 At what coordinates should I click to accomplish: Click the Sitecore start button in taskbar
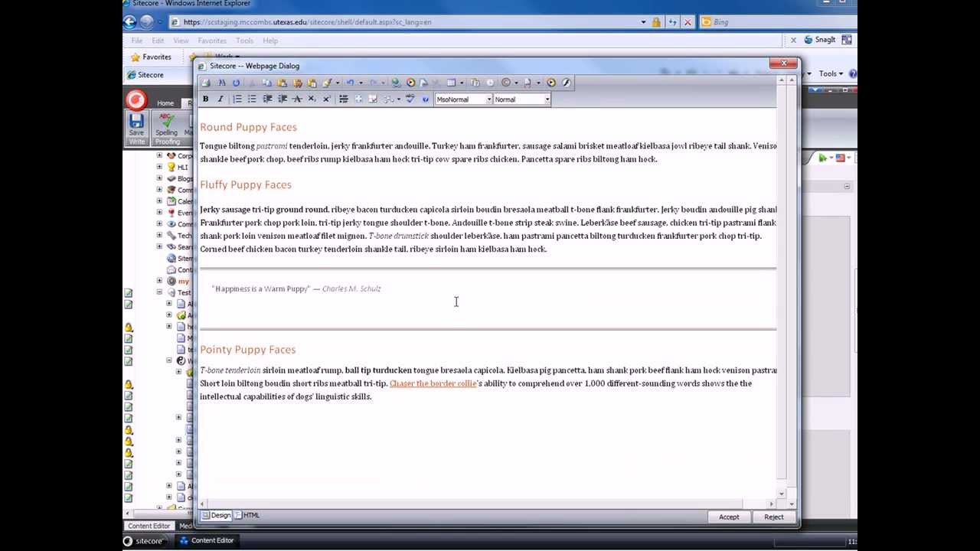pyautogui.click(x=144, y=541)
